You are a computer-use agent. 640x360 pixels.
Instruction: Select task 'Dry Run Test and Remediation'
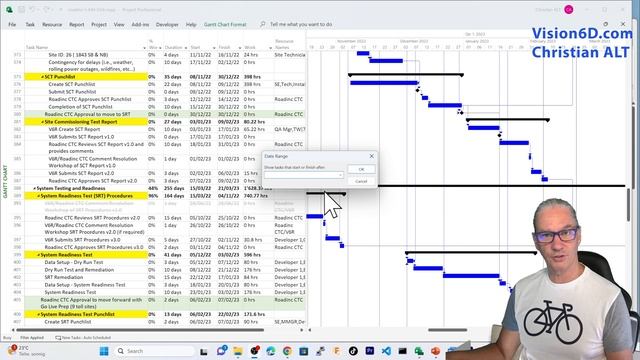[79, 270]
